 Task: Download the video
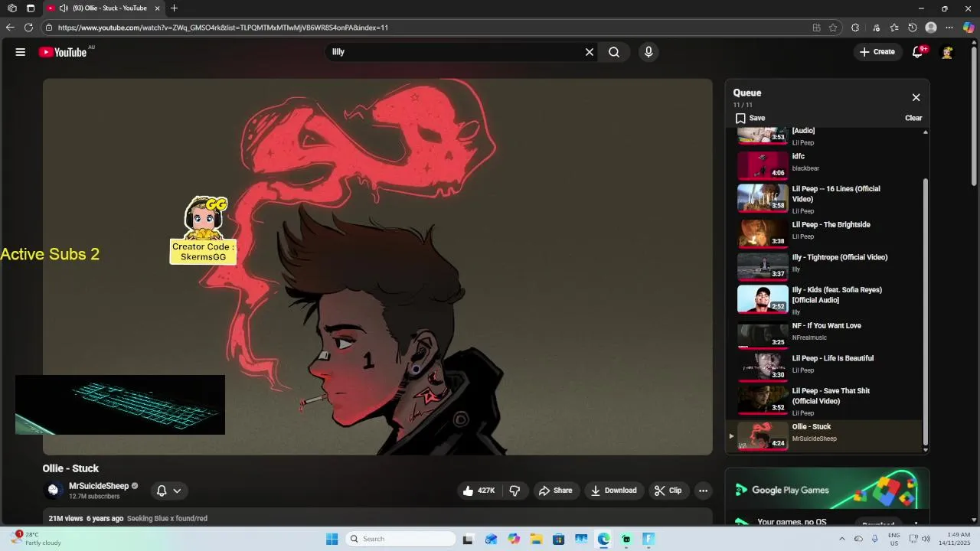pyautogui.click(x=614, y=491)
